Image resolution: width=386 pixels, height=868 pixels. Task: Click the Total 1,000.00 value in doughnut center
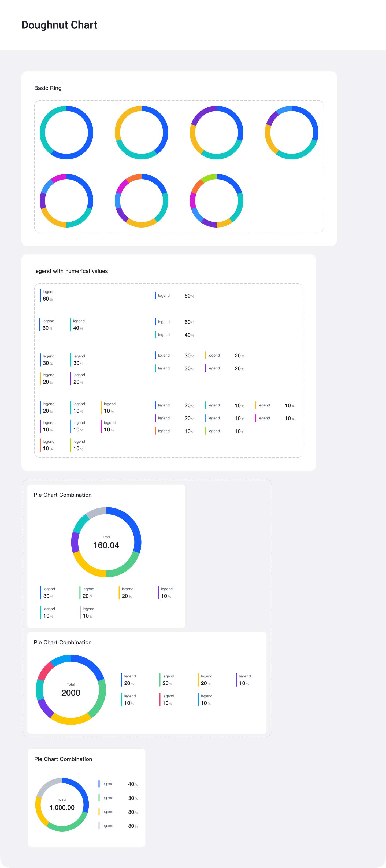[62, 807]
